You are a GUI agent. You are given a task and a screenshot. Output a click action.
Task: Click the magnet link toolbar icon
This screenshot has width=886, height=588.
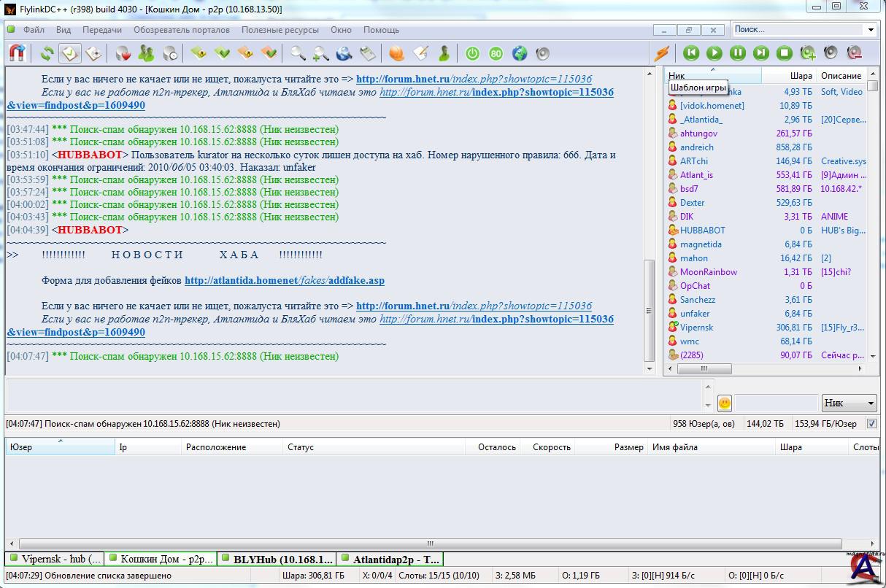18,53
